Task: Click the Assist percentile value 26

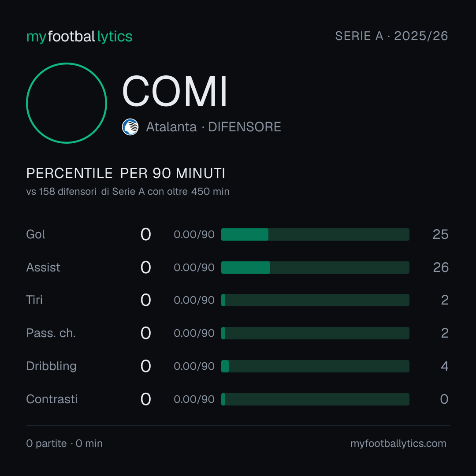Action: [441, 268]
